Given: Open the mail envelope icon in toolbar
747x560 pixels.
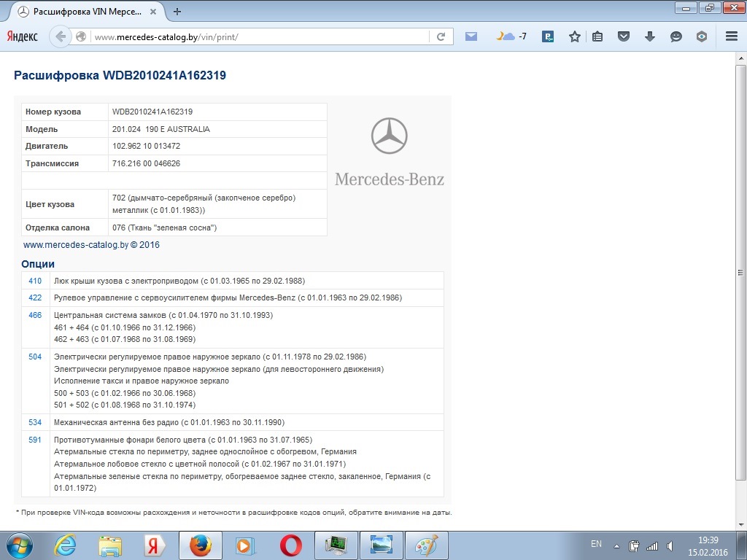Looking at the screenshot, I should tap(471, 36).
